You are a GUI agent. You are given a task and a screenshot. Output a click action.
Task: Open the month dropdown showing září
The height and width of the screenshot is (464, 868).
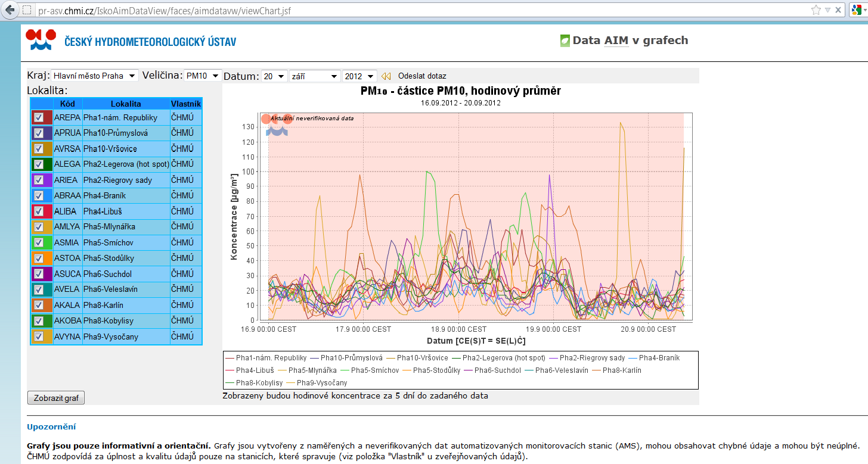[x=314, y=76]
